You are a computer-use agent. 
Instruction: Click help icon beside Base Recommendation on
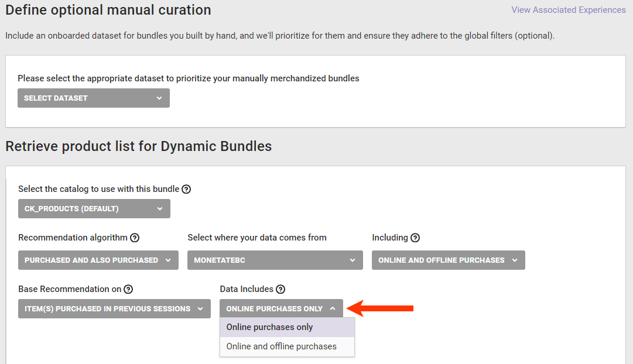point(128,289)
